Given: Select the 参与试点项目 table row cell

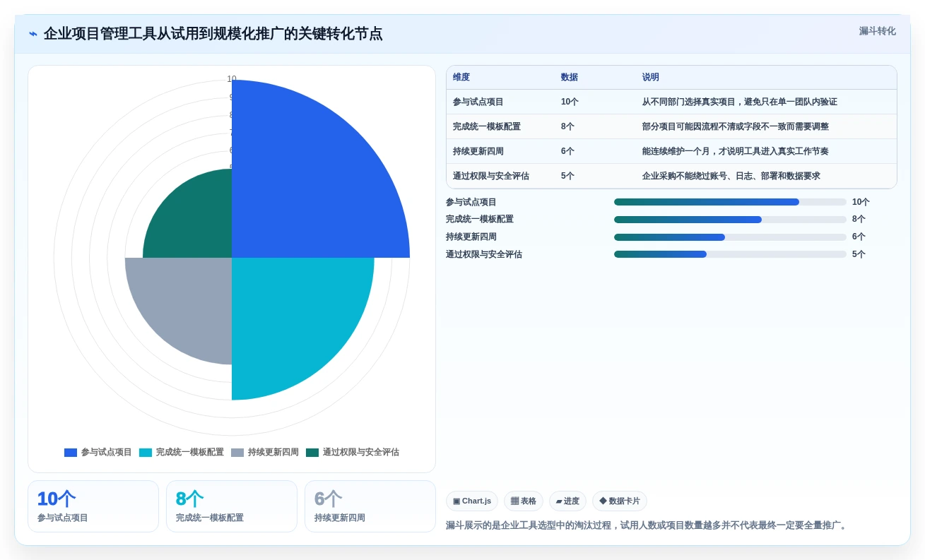Looking at the screenshot, I should click(x=478, y=102).
